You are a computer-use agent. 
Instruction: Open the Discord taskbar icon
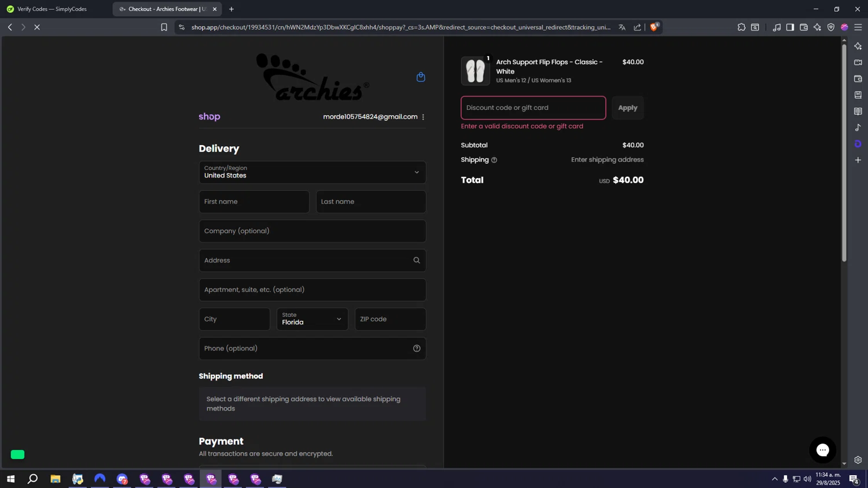pyautogui.click(x=122, y=479)
